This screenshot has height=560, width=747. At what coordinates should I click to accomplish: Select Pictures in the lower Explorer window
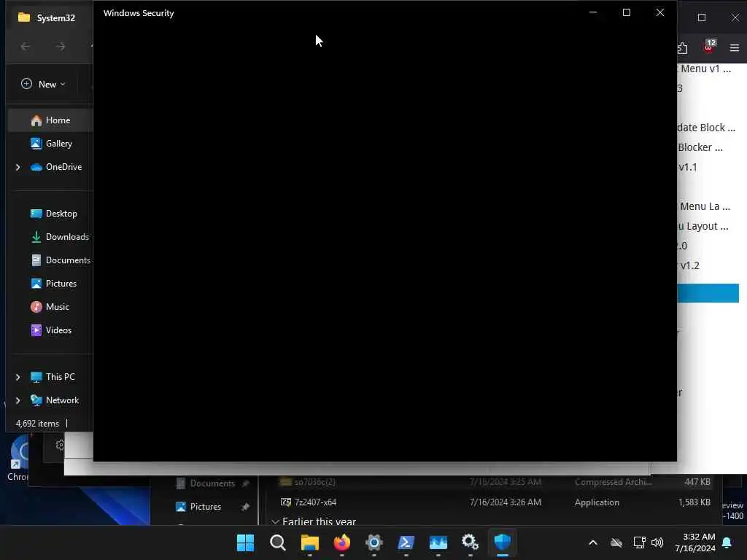pos(205,507)
